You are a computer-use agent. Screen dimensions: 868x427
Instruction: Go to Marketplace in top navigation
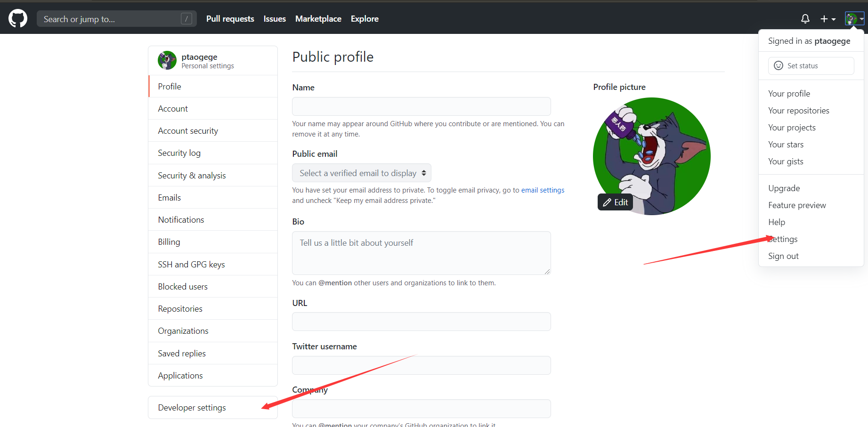coord(318,19)
